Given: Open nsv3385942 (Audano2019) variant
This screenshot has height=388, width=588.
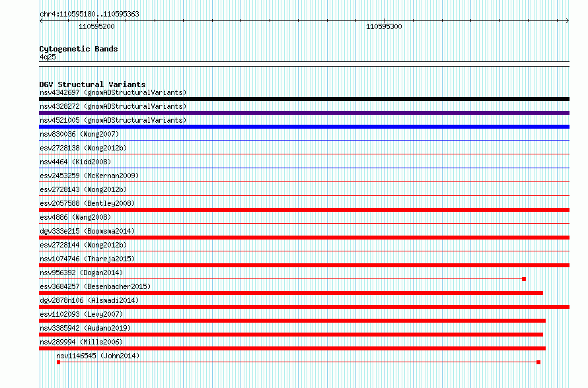Looking at the screenshot, I should [85, 328].
